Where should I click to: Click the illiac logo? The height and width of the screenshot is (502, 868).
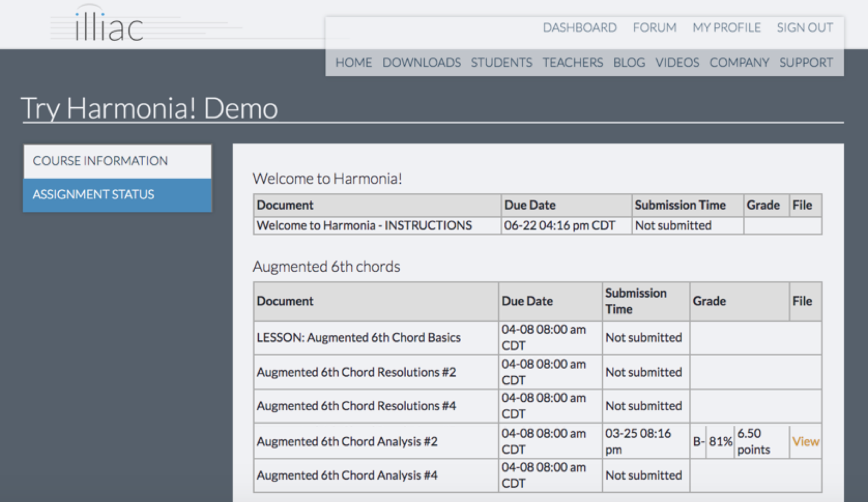point(109,26)
